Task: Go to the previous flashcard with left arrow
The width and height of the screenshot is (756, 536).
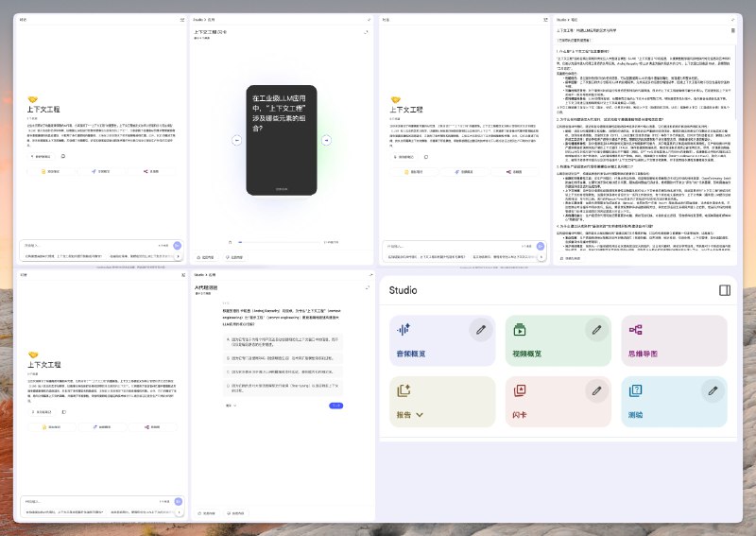Action: 237,140
